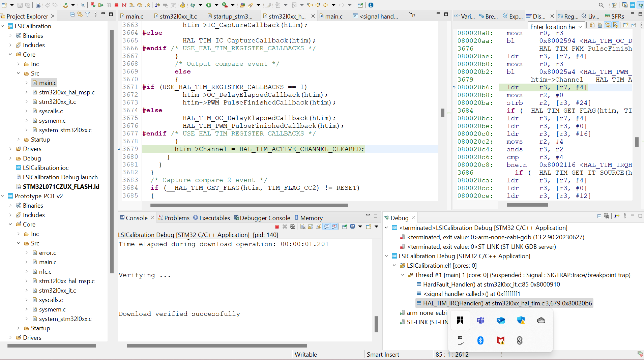644x360 pixels.
Task: Toggle Instruction Stepping Mode button
Action: [157, 5]
